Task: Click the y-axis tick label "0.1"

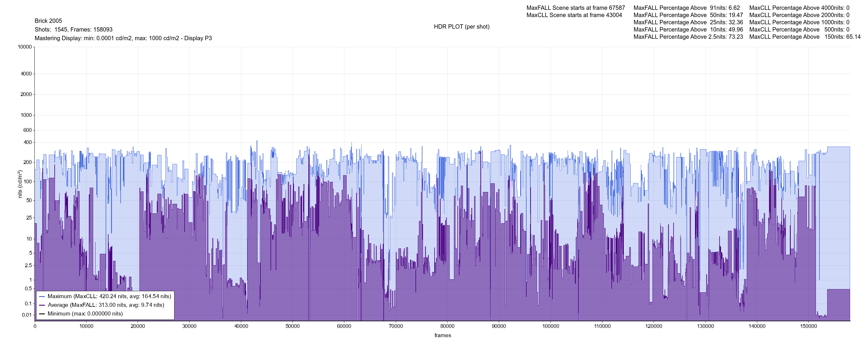Action: point(28,304)
